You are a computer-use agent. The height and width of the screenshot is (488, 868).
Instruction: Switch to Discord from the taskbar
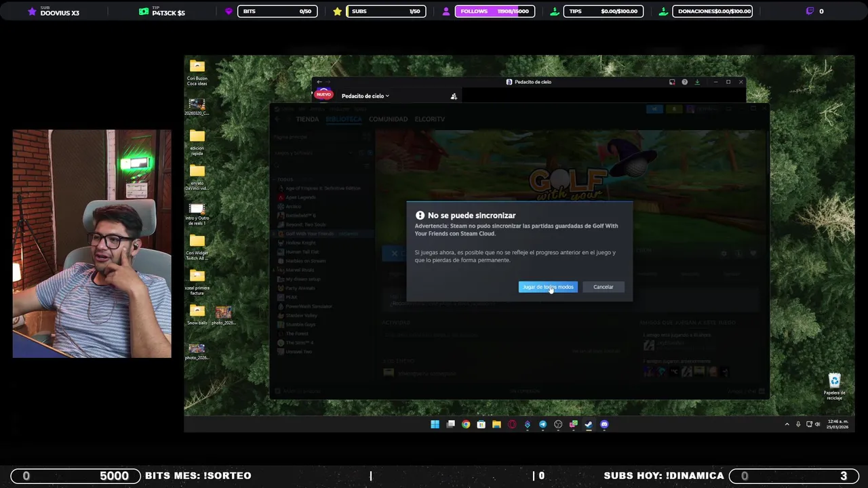click(604, 424)
